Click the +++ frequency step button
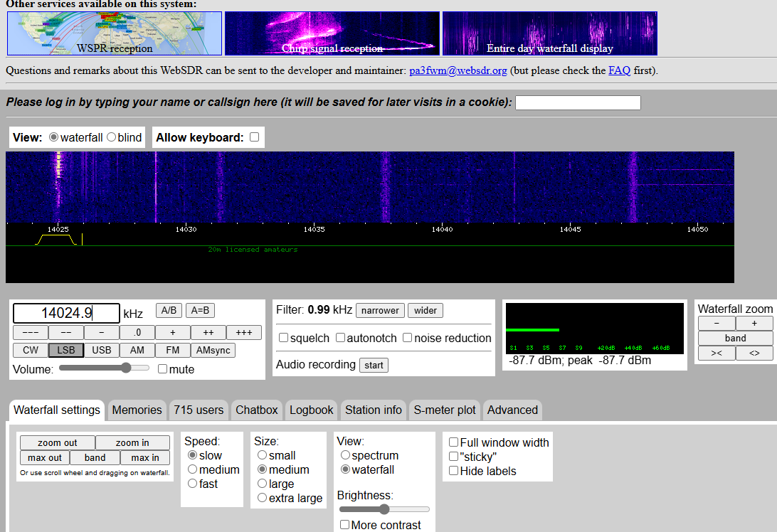Viewport: 777px width, 532px height. click(x=244, y=333)
